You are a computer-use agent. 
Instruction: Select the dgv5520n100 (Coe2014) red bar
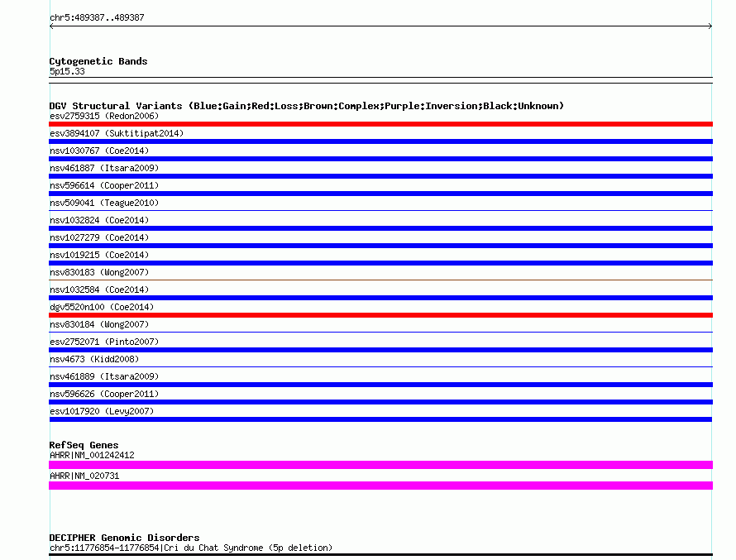point(380,315)
